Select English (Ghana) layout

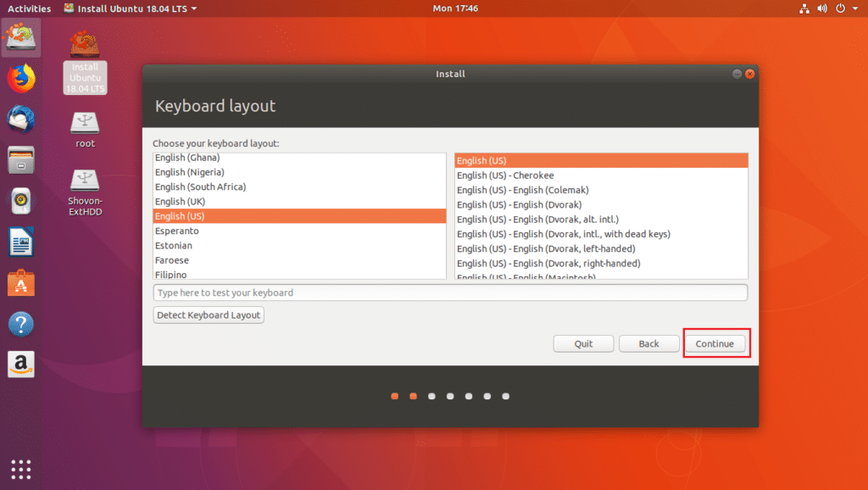click(299, 158)
